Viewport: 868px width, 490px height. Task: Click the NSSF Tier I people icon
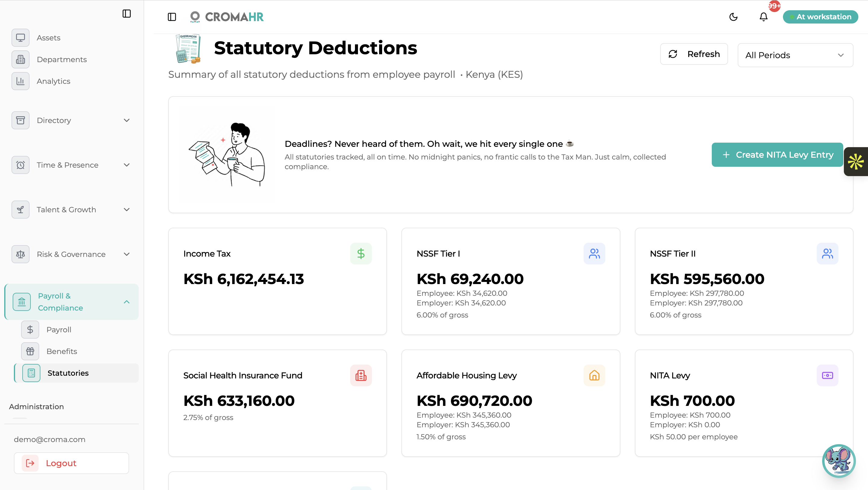[594, 254]
